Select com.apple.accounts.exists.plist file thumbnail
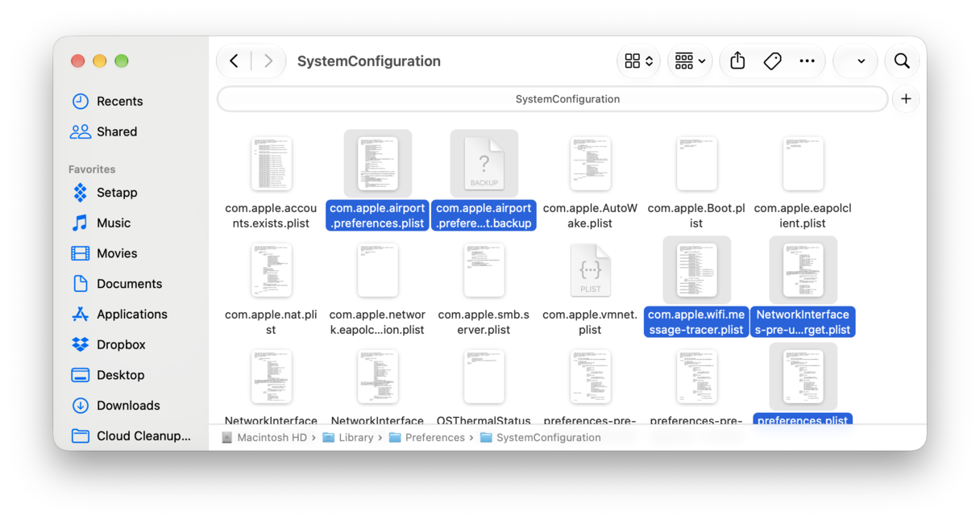Screen dimensions: 980x521 271,164
